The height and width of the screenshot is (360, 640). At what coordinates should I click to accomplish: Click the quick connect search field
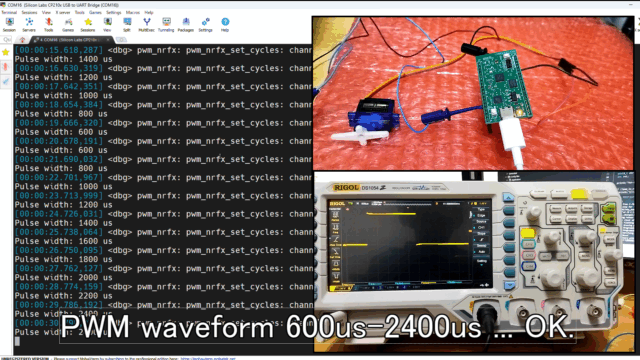7,40
